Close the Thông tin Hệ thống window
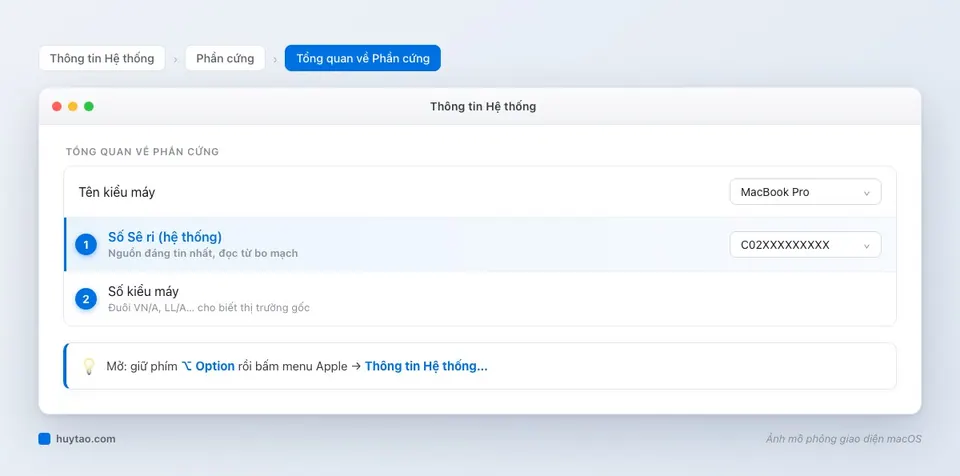 point(57,107)
